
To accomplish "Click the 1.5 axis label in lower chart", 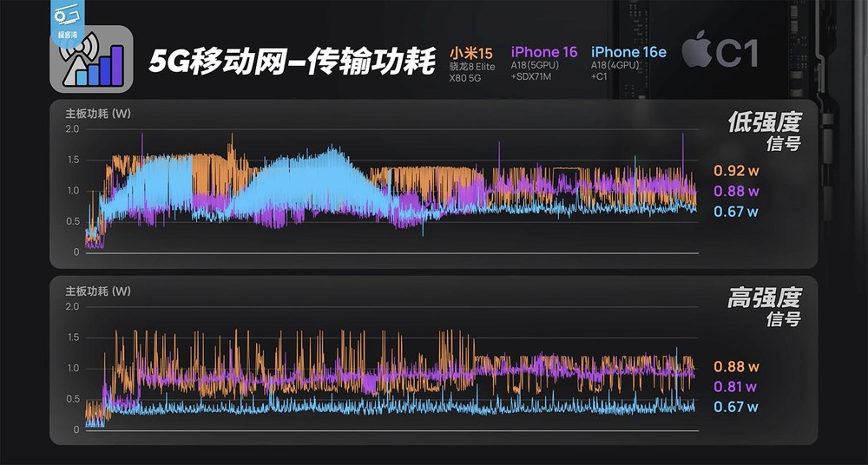I will tap(73, 337).
